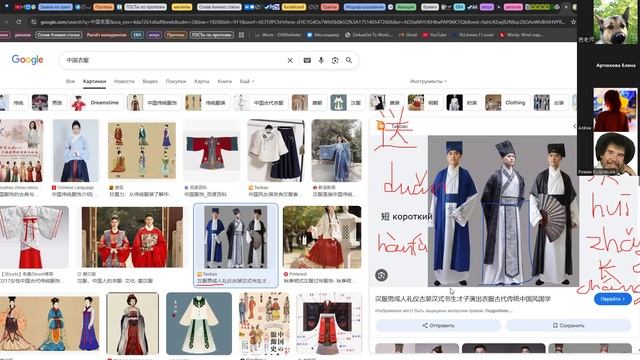Viewport: 640px width, 360px height.
Task: Submit search with the magnifier icon
Action: pyautogui.click(x=349, y=60)
